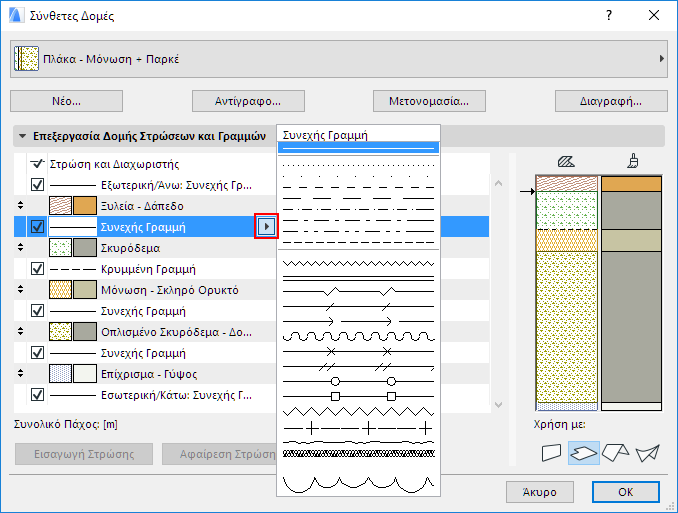This screenshot has width=678, height=513.
Task: Choose the double parallel line type
Action: click(358, 278)
